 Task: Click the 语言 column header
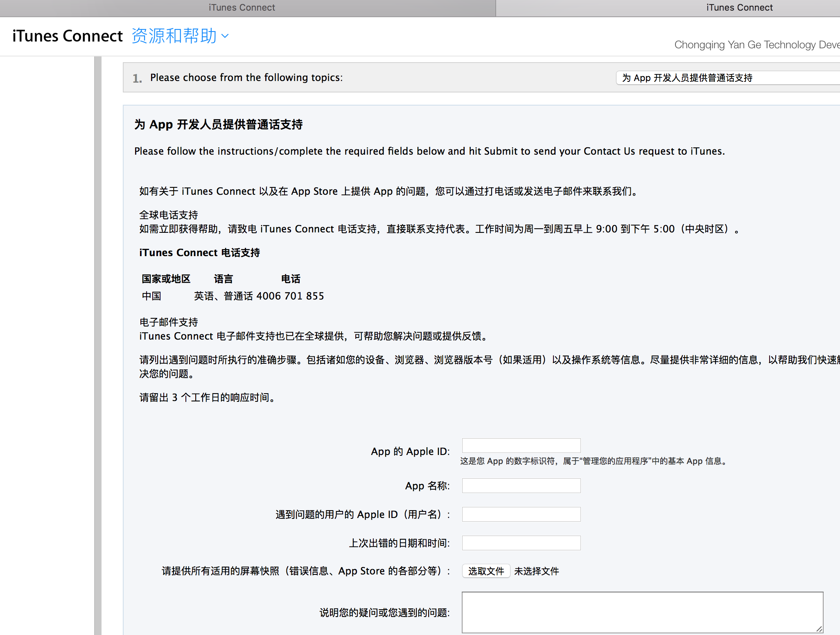tap(224, 279)
